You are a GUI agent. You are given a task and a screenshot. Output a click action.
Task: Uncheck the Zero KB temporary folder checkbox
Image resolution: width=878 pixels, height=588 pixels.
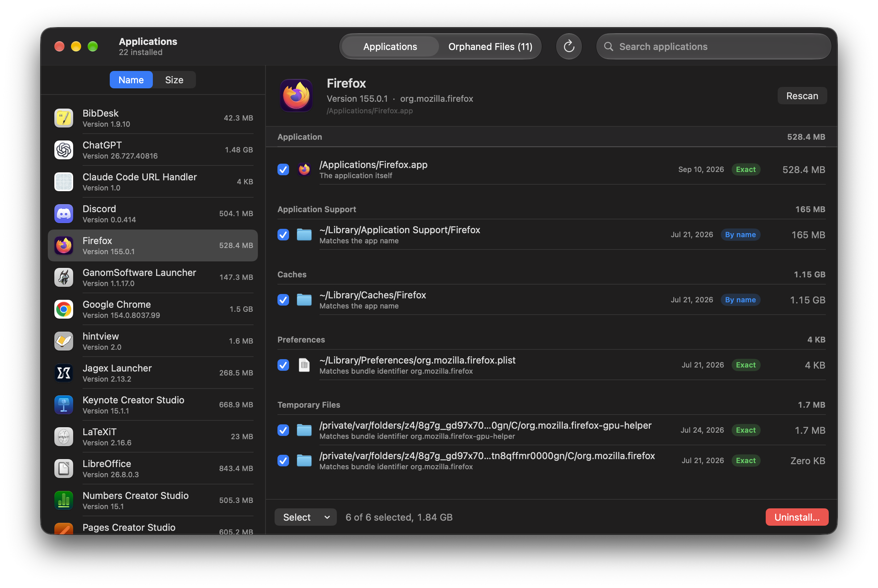click(x=283, y=461)
